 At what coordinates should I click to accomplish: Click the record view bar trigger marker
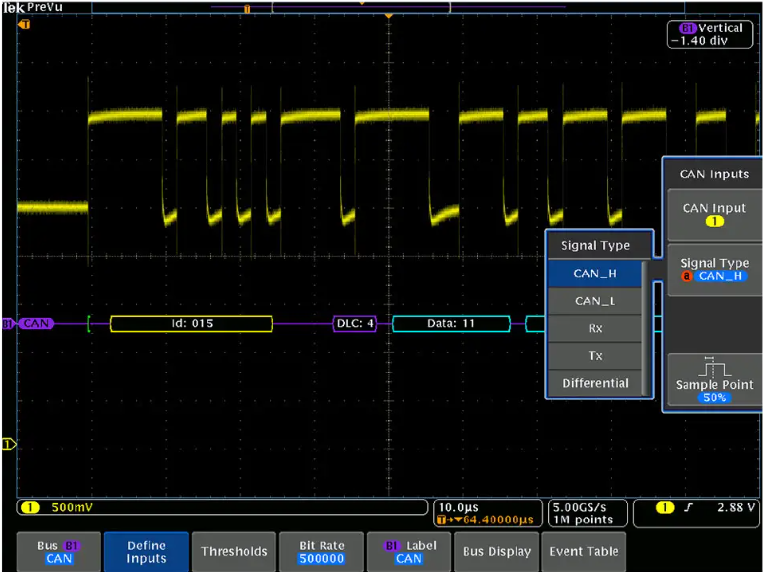pyautogui.click(x=247, y=9)
